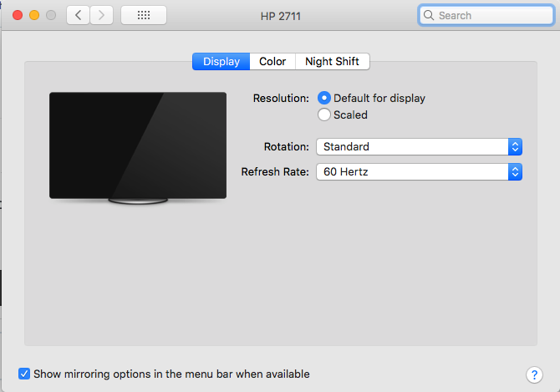Click the Refresh Rate dropdown blue arrows
560x392 pixels.
(x=515, y=171)
